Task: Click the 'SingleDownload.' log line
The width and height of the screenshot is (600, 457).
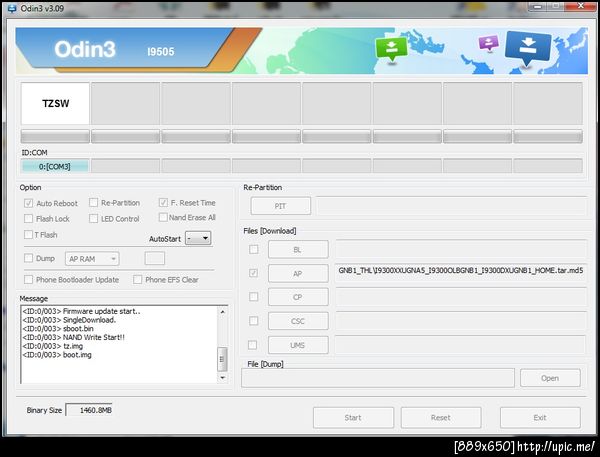Action: (x=69, y=320)
